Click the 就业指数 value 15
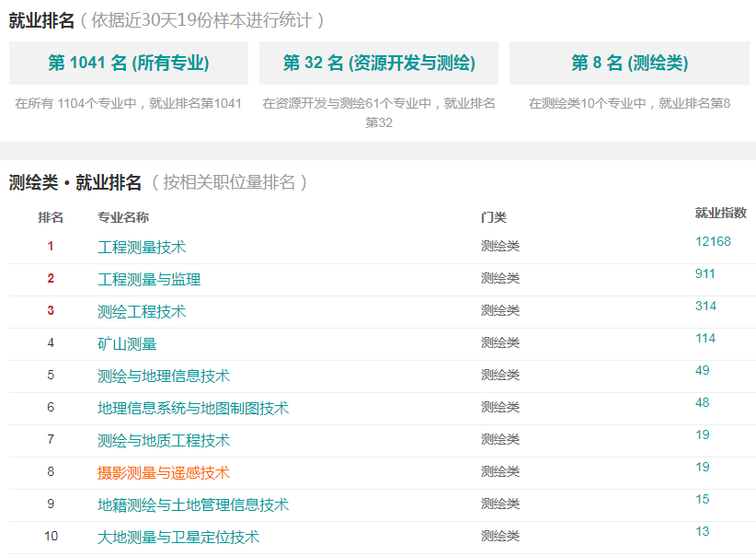Screen dimensions: 756x556 tap(702, 499)
